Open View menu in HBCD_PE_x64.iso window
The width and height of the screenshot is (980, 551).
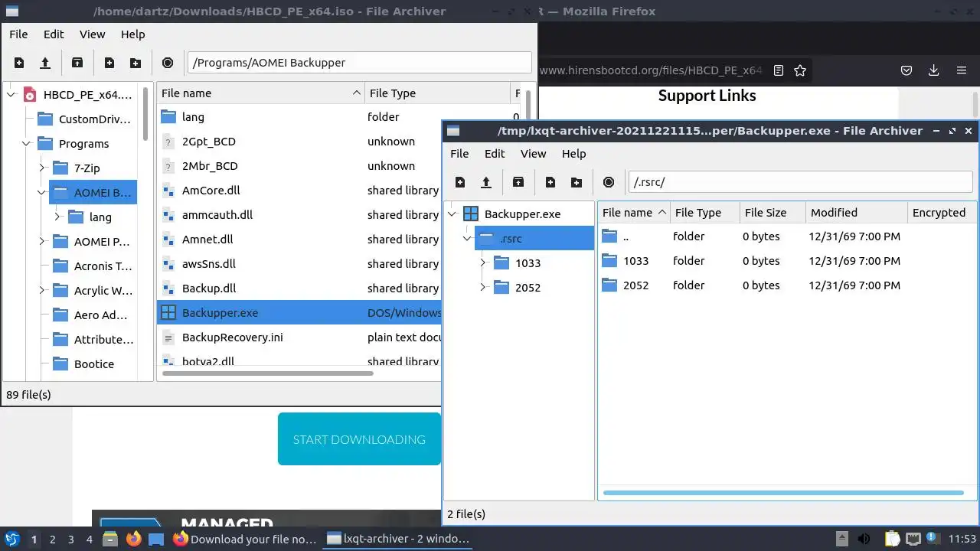[93, 34]
